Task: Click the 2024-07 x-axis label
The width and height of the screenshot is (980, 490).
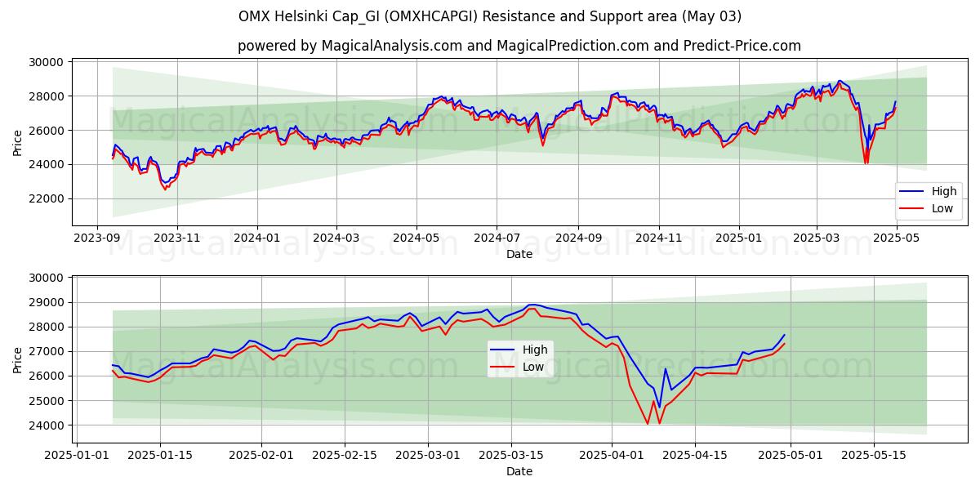Action: [497, 238]
